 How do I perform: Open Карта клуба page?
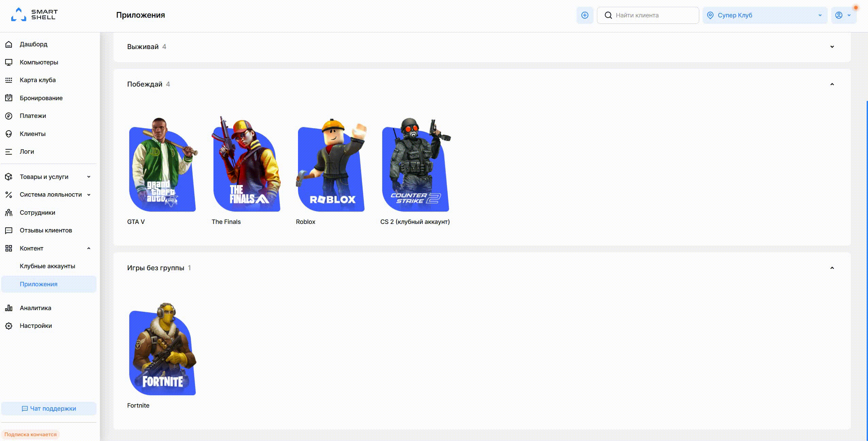[38, 80]
